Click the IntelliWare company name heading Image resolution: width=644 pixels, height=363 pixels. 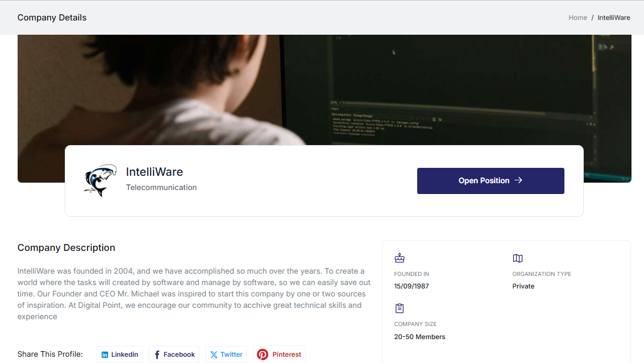pos(155,172)
